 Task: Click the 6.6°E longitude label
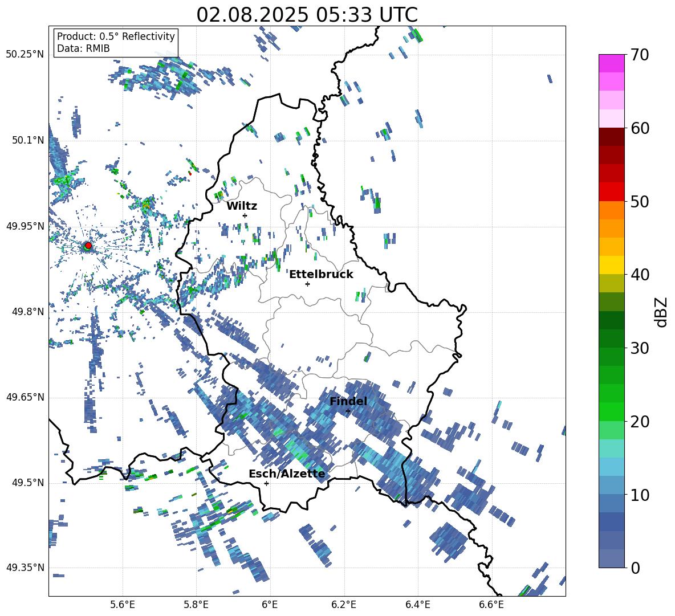click(x=491, y=605)
